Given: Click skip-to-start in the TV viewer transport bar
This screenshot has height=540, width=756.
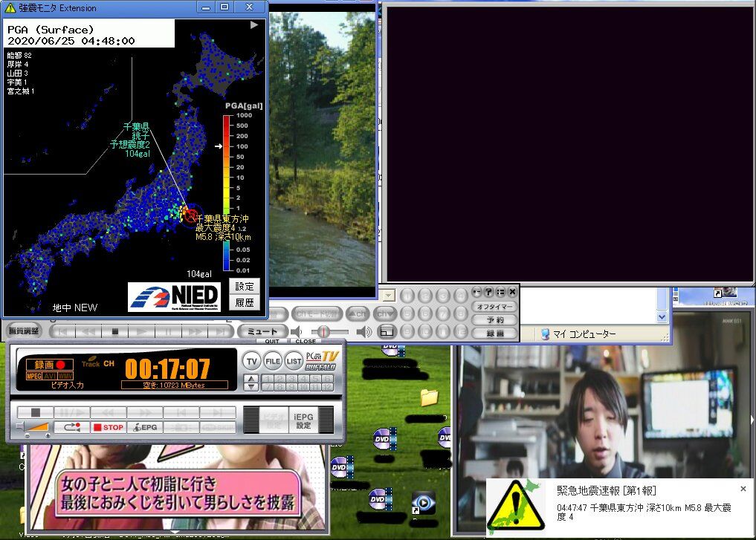Looking at the screenshot, I should tap(62, 331).
